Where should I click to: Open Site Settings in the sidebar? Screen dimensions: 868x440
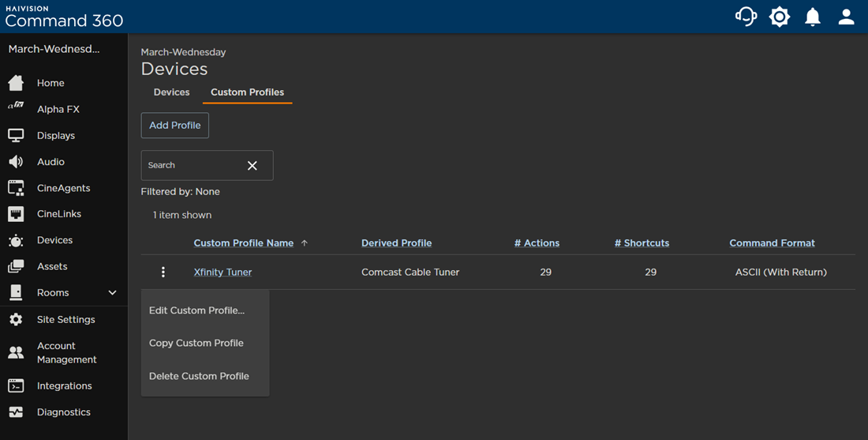[65, 319]
